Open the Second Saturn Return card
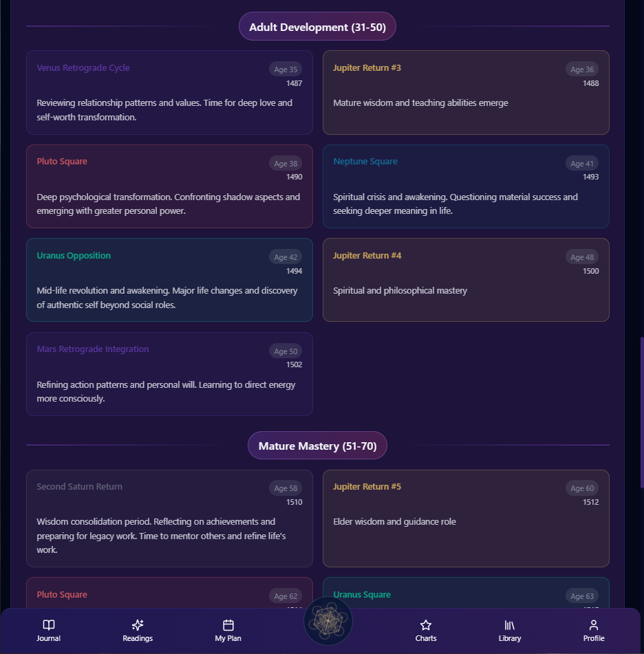Image resolution: width=644 pixels, height=654 pixels. click(x=169, y=519)
